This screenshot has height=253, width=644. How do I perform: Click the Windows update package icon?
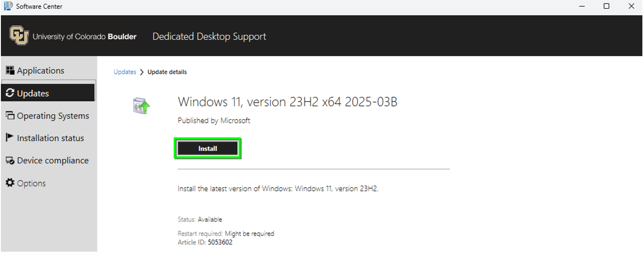141,106
